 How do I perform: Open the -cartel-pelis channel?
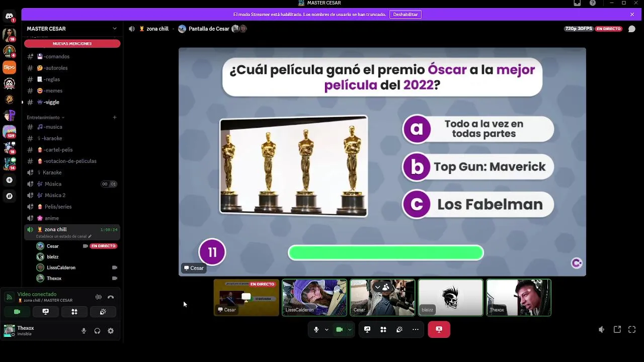tap(72, 150)
